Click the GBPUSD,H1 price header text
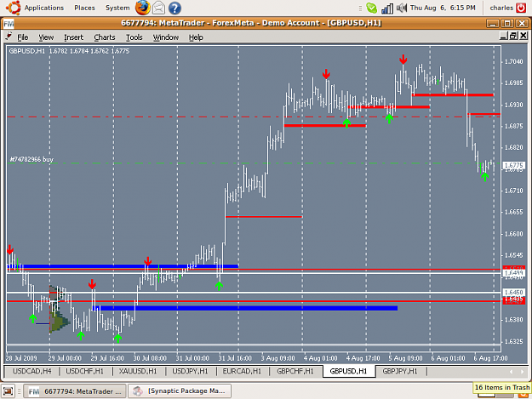The image size is (532, 399). (69, 51)
